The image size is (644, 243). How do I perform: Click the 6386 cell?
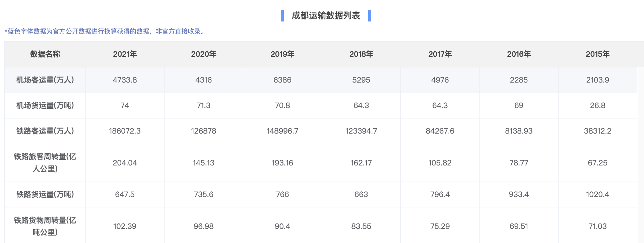282,80
